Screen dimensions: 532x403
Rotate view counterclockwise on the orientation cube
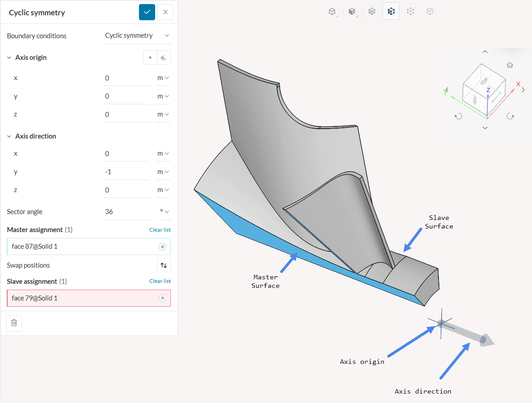tap(458, 116)
